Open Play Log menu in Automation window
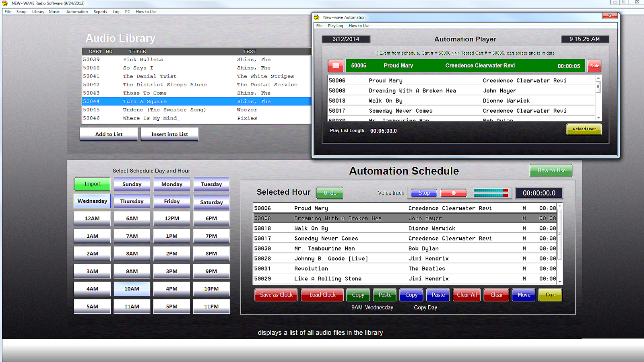The height and width of the screenshot is (362, 644). click(335, 26)
